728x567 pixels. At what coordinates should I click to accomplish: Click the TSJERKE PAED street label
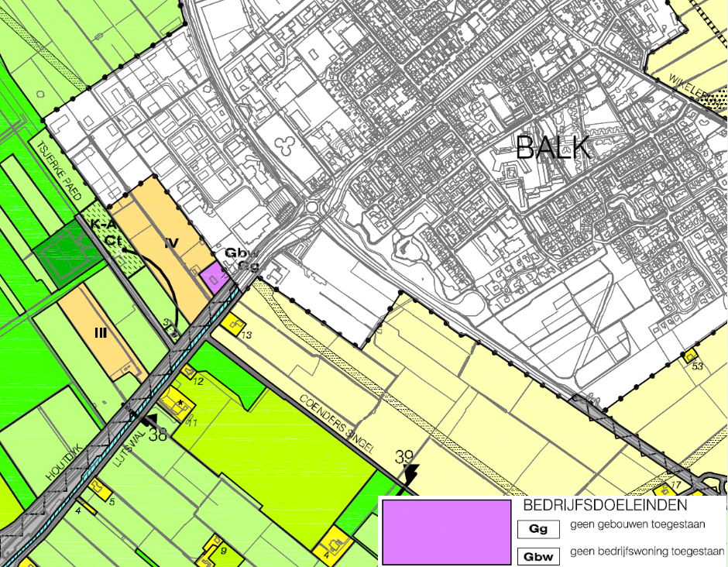tap(59, 171)
